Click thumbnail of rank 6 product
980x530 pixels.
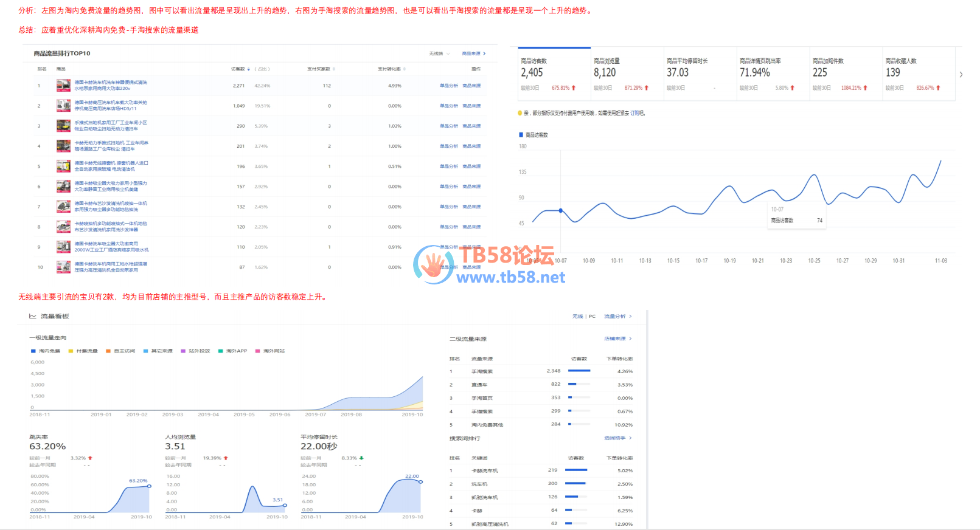(63, 186)
